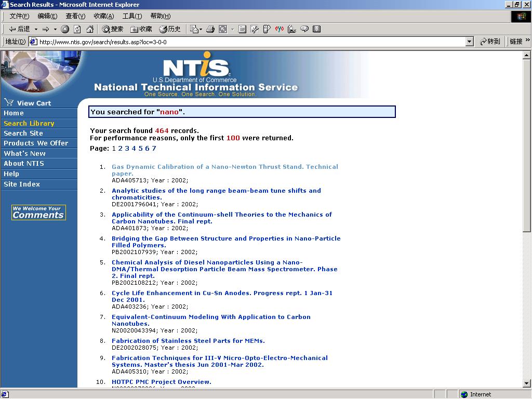Viewport: 532px width, 399px height.
Task: Open Fabrication Techniques for III-V Micro-Opto result
Action: tap(220, 362)
